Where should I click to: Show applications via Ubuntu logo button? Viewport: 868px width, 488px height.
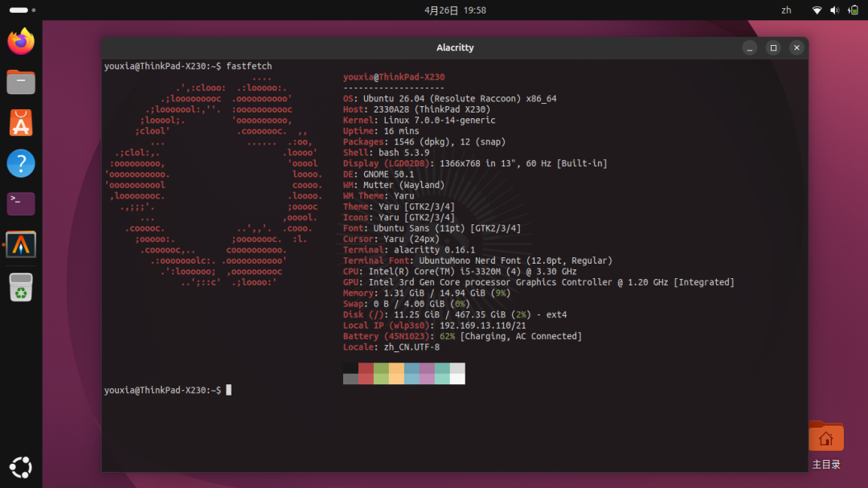pos(21,467)
